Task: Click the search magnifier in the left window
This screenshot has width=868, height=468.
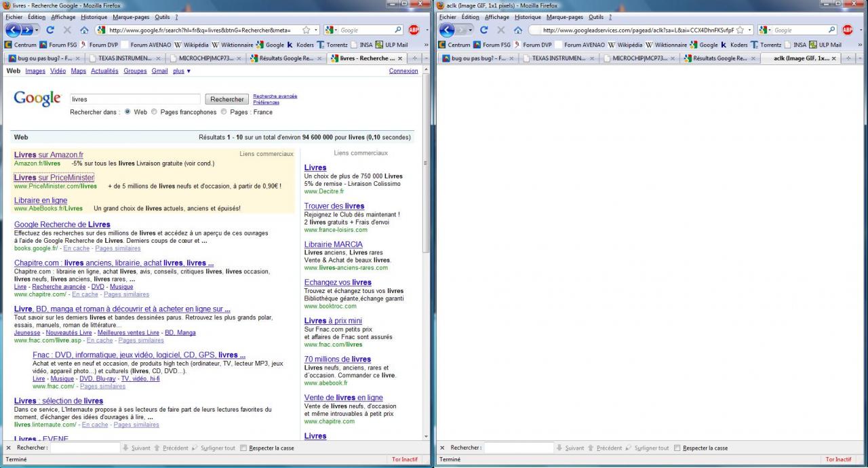Action: [398, 30]
